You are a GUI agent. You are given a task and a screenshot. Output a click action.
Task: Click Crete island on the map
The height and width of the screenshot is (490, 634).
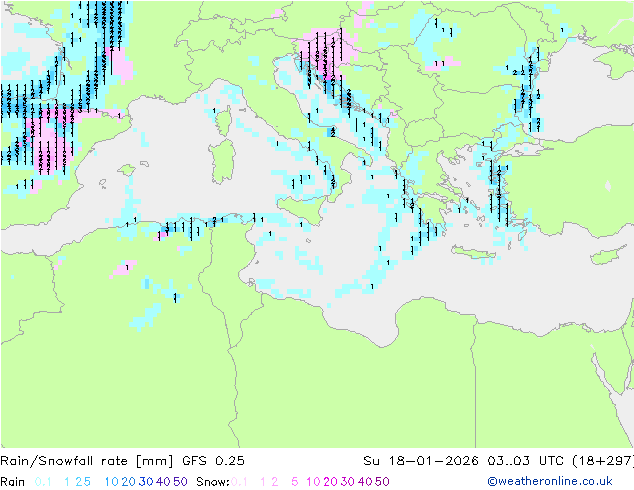tap(473, 253)
